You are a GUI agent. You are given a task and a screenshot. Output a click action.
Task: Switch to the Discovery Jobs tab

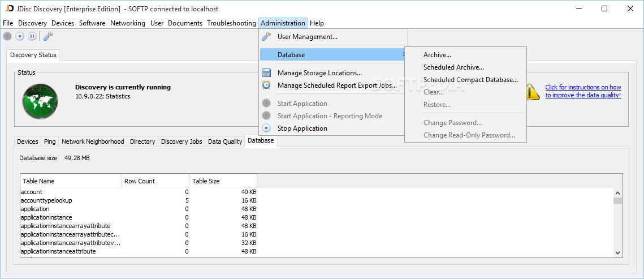pyautogui.click(x=181, y=141)
